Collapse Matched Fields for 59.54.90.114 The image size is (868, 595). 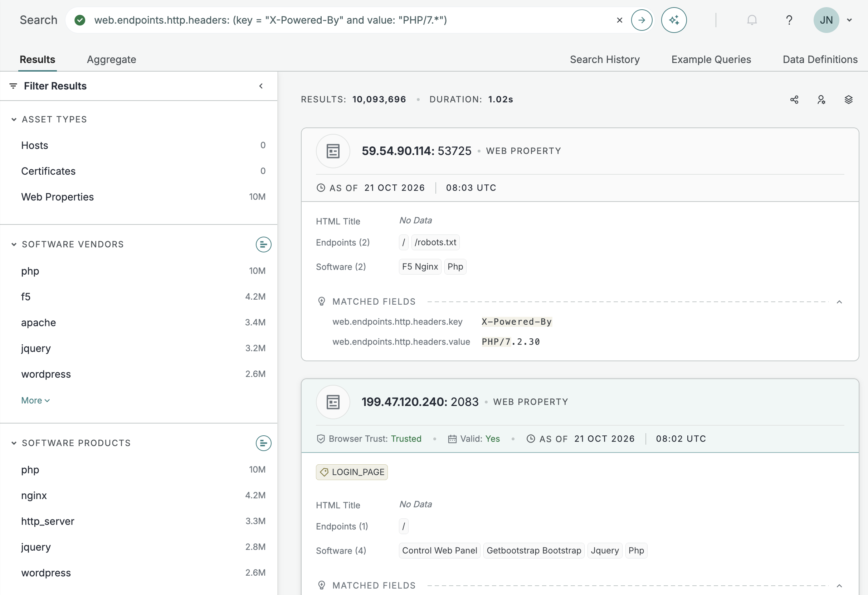(x=839, y=302)
